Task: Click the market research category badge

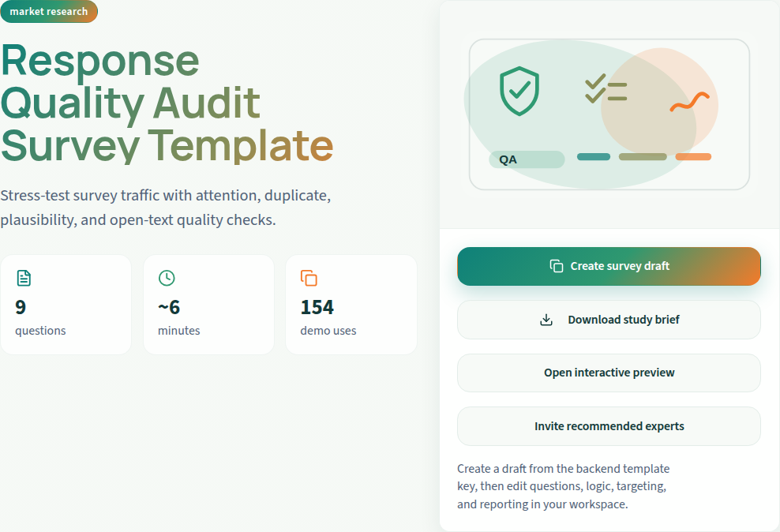Action: [49, 11]
